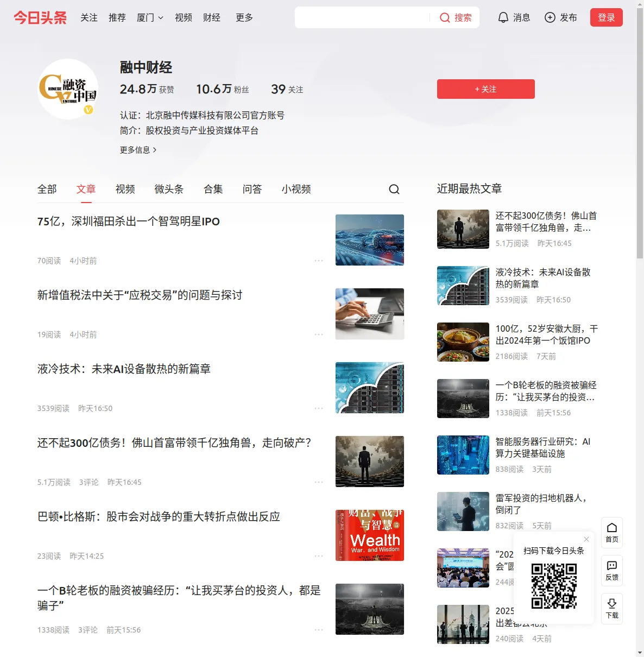Open more options for 液冷技术 list article

pyautogui.click(x=319, y=408)
